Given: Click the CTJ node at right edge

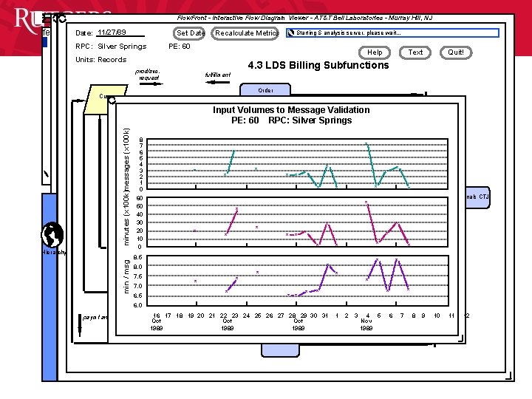Looking at the screenshot, I should 477,197.
